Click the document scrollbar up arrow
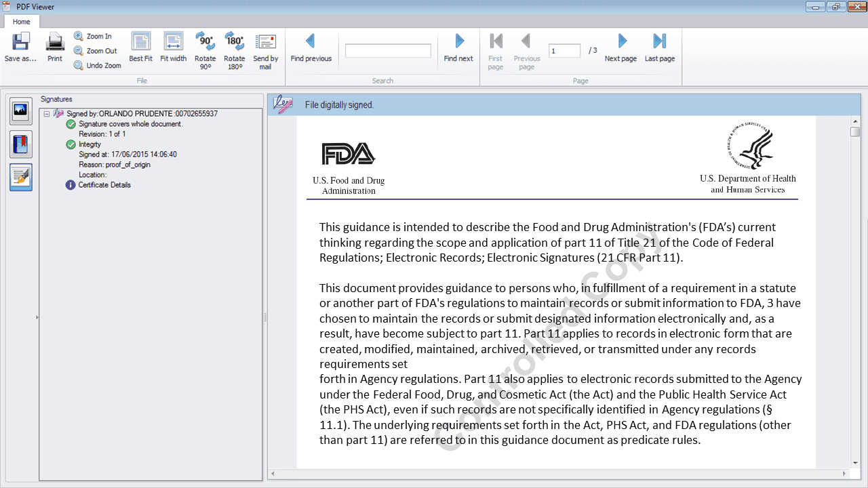This screenshot has height=488, width=868. click(x=855, y=120)
